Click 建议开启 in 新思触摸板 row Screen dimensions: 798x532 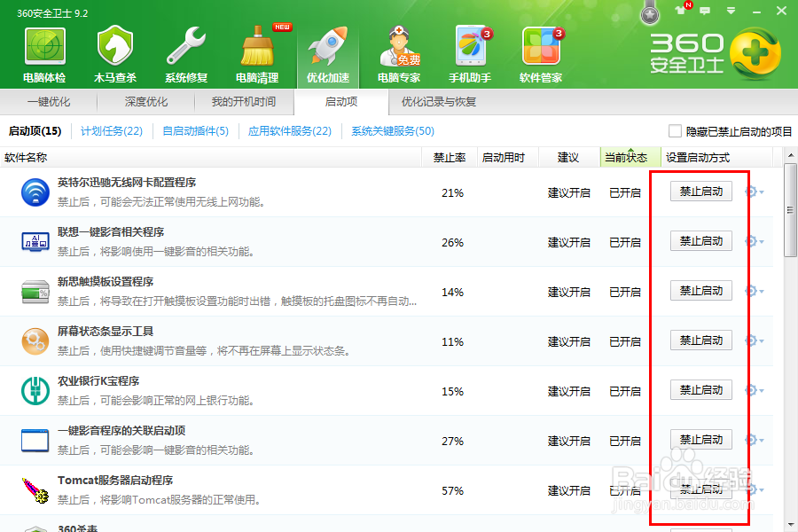569,293
